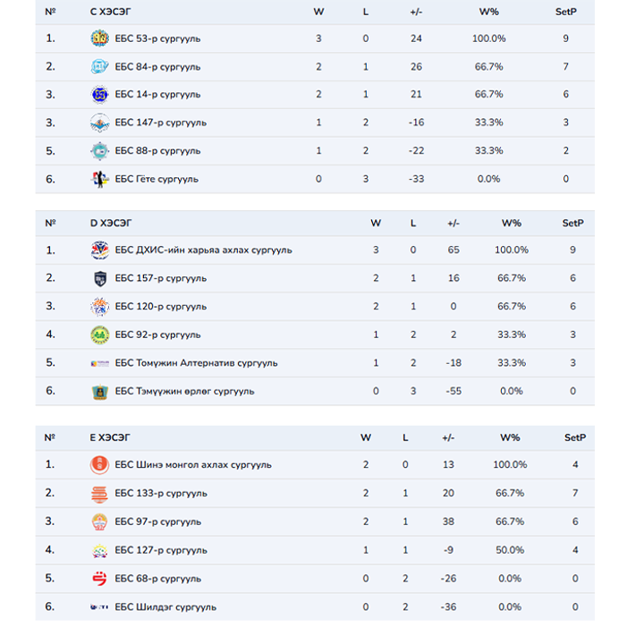Click the +/- header in group E table
Image resolution: width=644 pixels, height=644 pixels.
coord(448,437)
